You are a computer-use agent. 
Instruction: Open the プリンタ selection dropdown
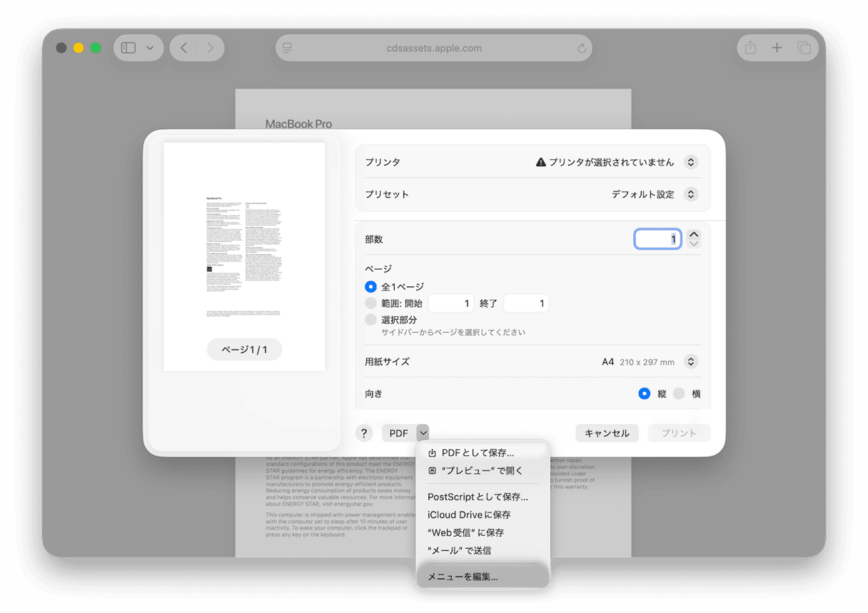point(690,162)
